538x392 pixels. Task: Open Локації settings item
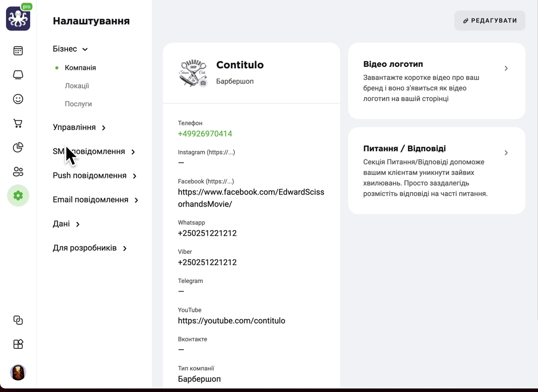(x=77, y=86)
